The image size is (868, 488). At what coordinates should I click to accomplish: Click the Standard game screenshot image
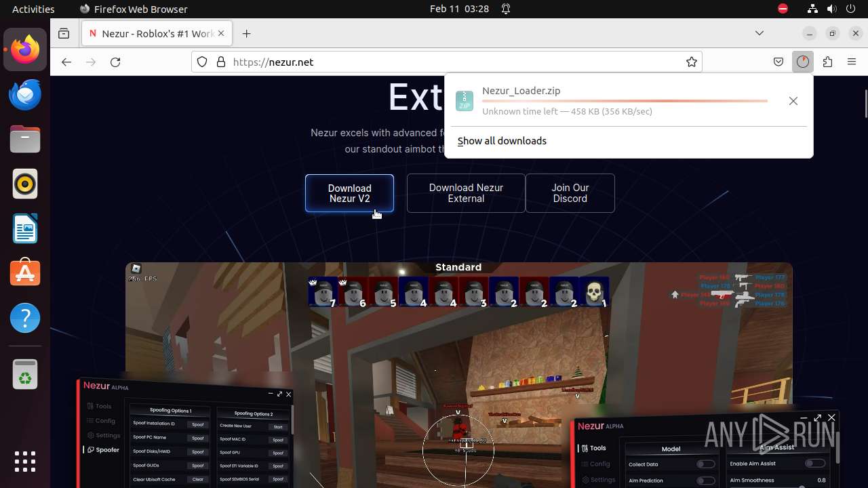point(458,375)
